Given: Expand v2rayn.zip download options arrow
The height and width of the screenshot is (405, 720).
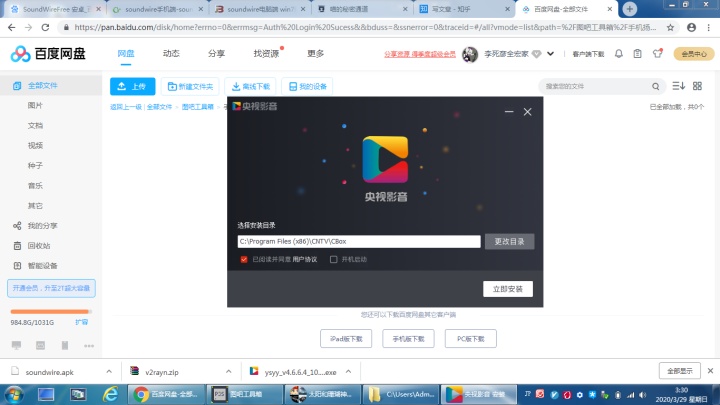Looking at the screenshot, I should [x=229, y=371].
